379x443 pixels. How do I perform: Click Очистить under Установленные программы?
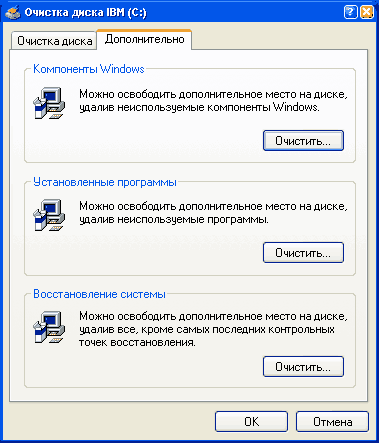point(303,253)
